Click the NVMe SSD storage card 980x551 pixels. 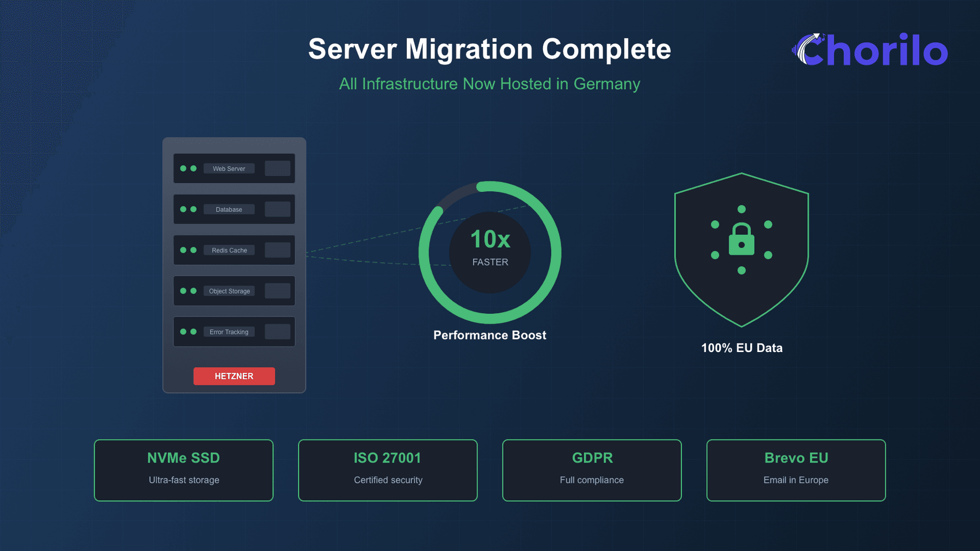coord(184,470)
